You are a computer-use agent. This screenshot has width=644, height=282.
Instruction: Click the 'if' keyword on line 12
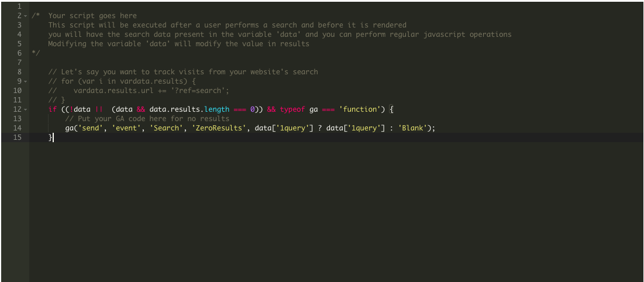point(53,109)
